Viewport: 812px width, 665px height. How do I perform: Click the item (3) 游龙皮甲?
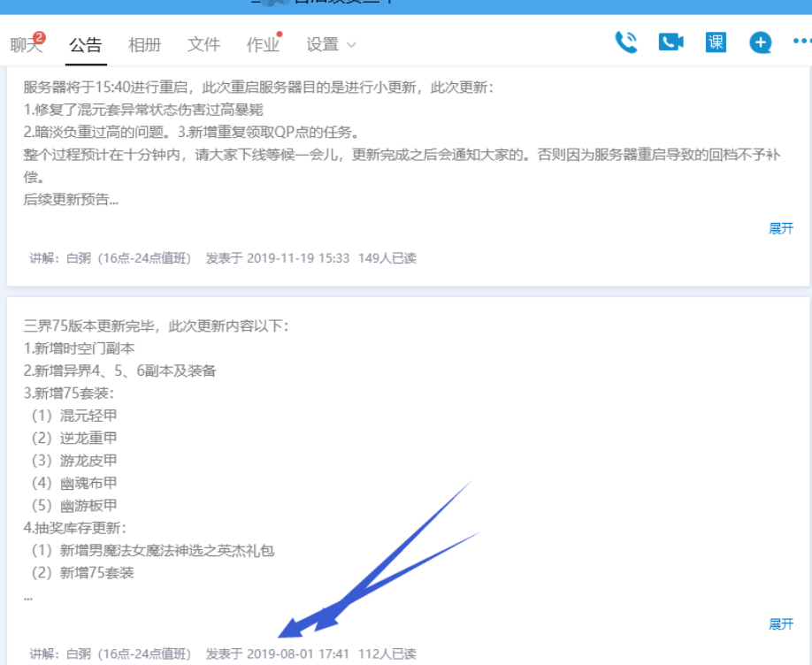tap(74, 461)
